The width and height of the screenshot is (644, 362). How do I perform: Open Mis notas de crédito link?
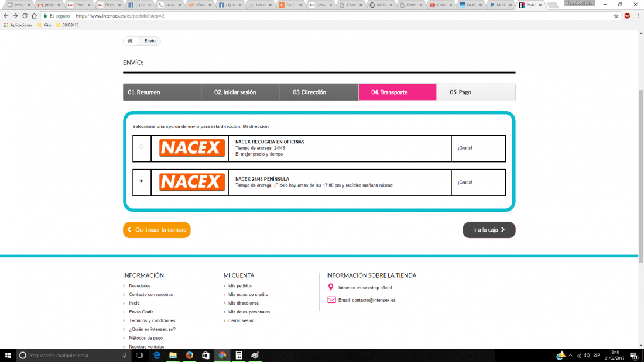coord(248,294)
